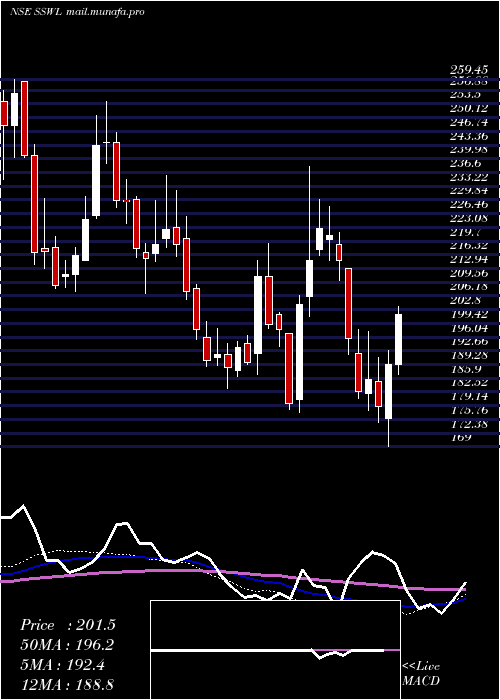Select the 259.45 price axis label
Screen dimensions: 500x700
pos(468,70)
